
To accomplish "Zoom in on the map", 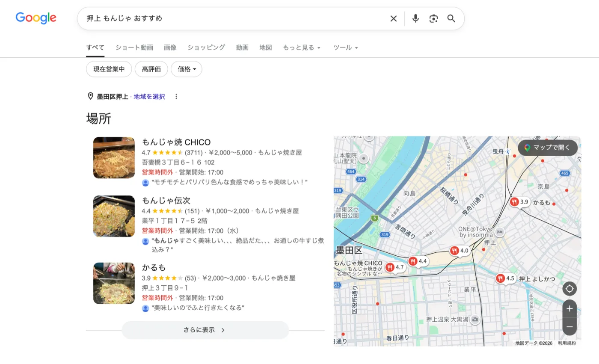I will coord(569,308).
